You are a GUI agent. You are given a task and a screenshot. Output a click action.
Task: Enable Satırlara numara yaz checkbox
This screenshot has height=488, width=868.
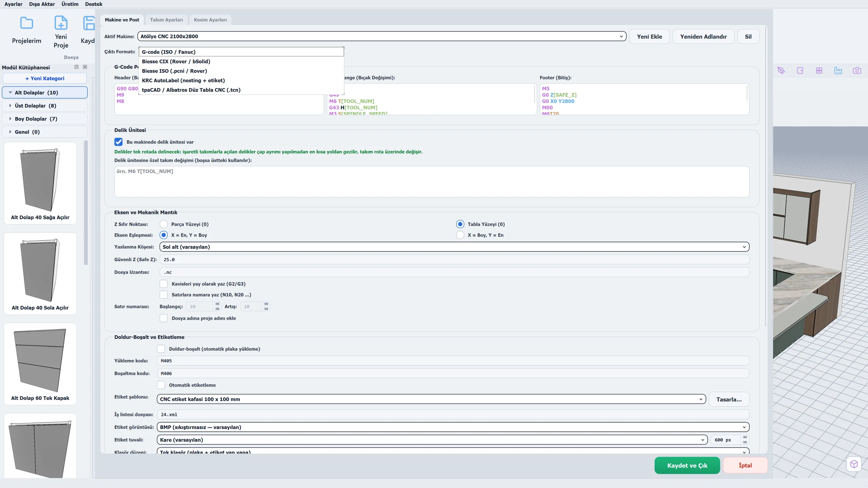click(x=163, y=294)
